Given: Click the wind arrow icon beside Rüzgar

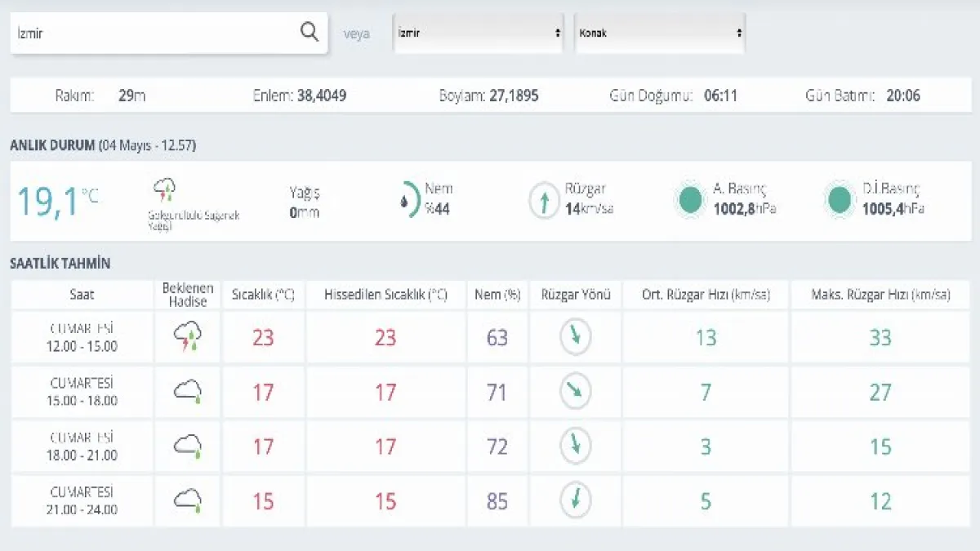Looking at the screenshot, I should [544, 200].
